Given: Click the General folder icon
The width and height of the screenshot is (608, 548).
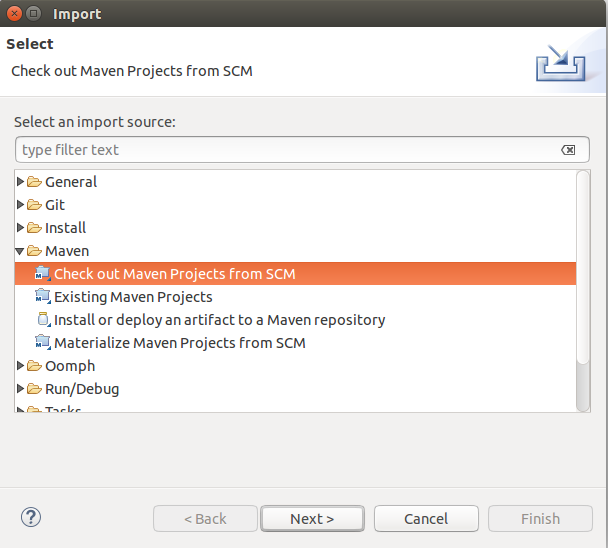Looking at the screenshot, I should point(34,182).
